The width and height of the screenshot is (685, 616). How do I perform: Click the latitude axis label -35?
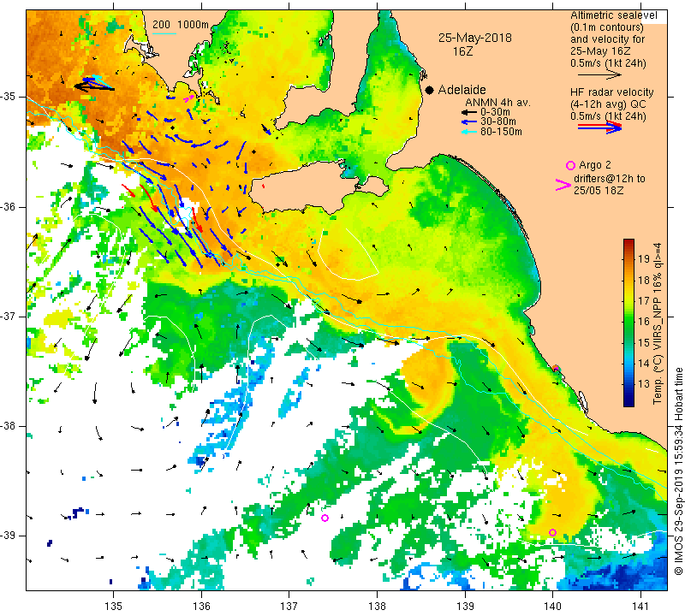(x=9, y=97)
